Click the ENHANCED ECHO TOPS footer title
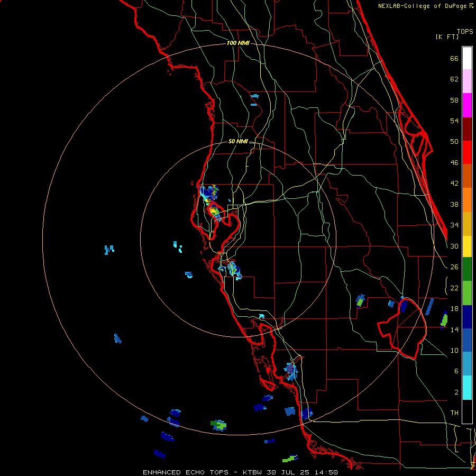 186,472
